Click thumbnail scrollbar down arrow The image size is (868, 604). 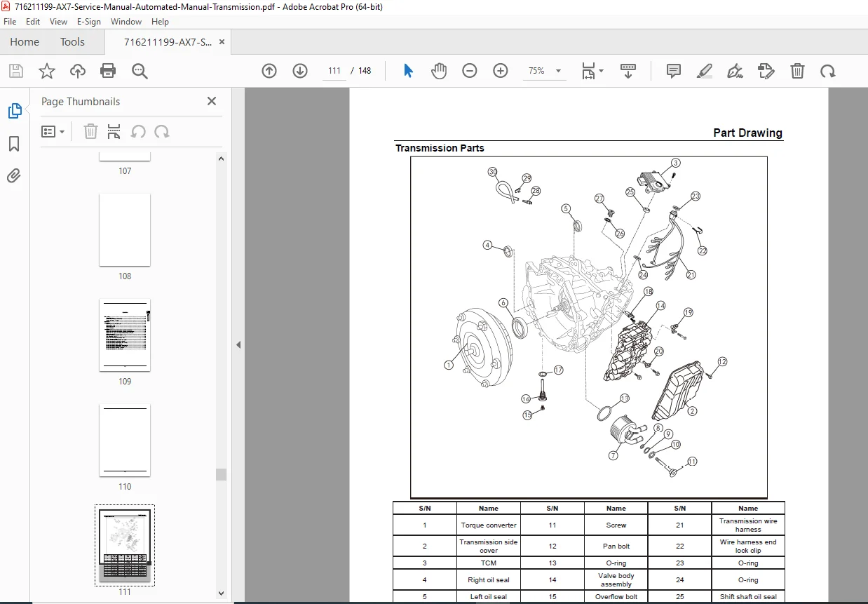coord(222,593)
